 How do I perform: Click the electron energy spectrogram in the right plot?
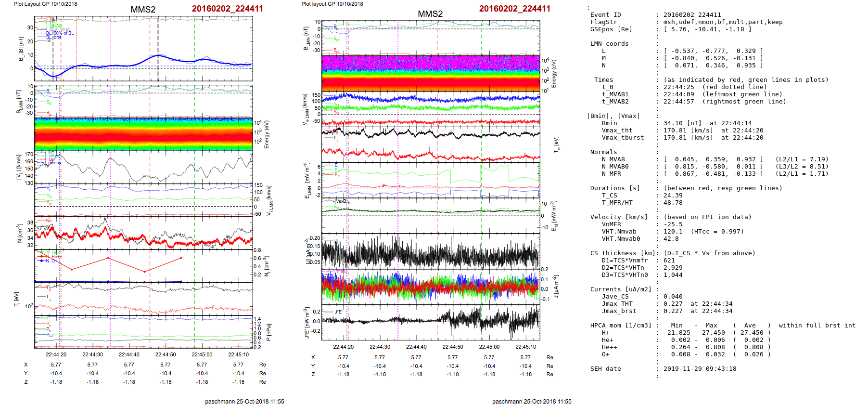tap(431, 73)
